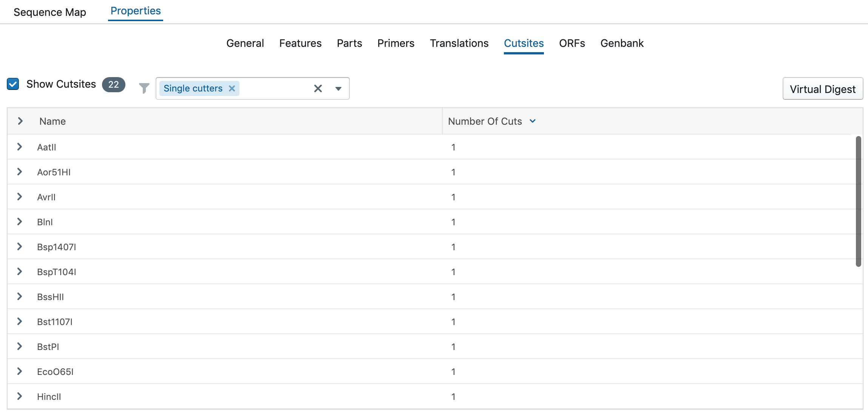Click the Virtual Digest button
The width and height of the screenshot is (868, 415).
pyautogui.click(x=822, y=89)
